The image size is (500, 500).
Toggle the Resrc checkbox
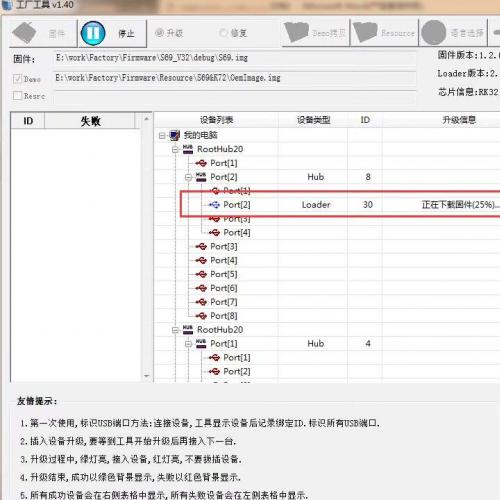point(17,96)
